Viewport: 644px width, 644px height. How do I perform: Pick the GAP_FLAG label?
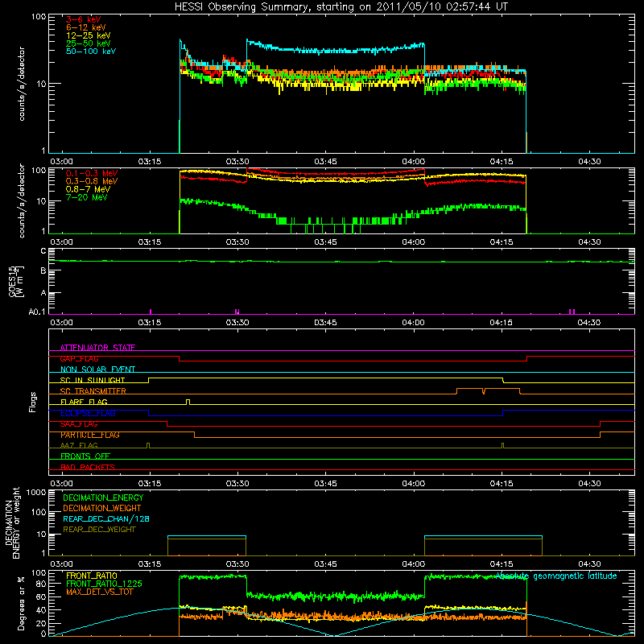tap(79, 358)
